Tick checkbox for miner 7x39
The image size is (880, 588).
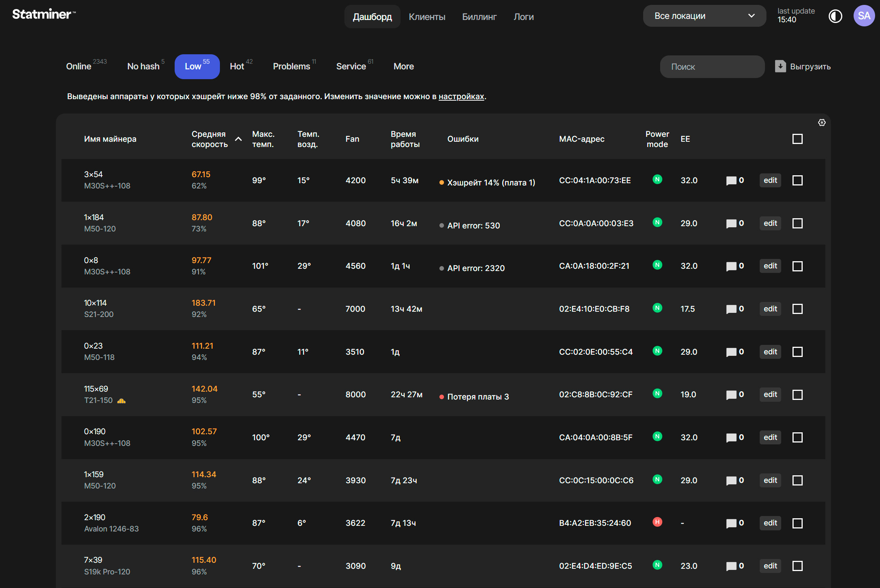797,566
